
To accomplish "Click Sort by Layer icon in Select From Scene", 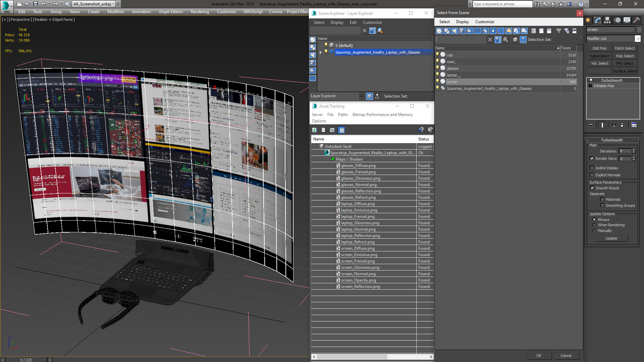I will click(515, 40).
